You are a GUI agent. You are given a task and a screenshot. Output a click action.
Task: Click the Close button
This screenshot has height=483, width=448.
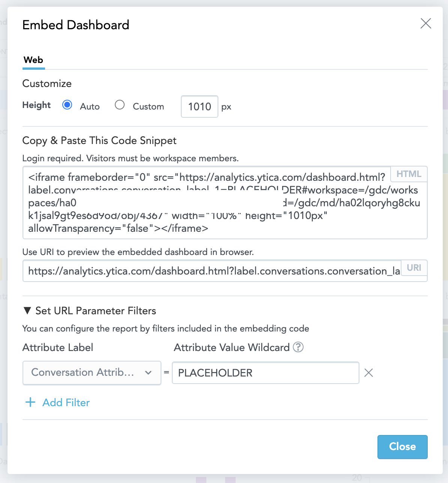point(402,447)
